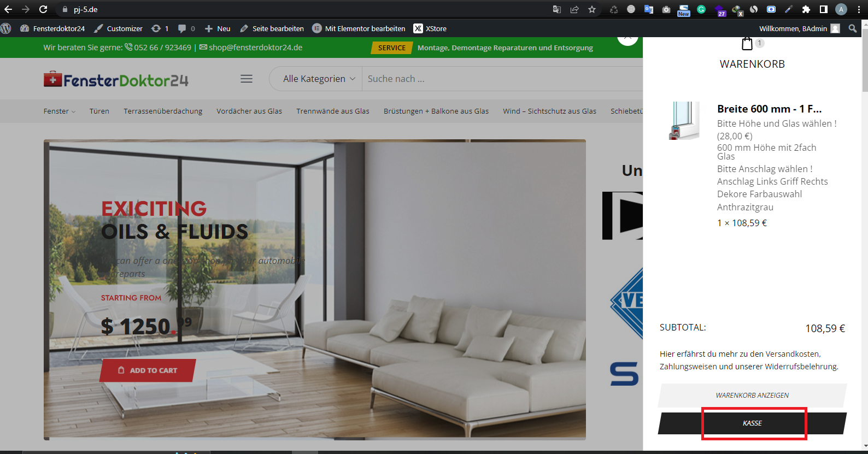Reload the page

tap(43, 9)
